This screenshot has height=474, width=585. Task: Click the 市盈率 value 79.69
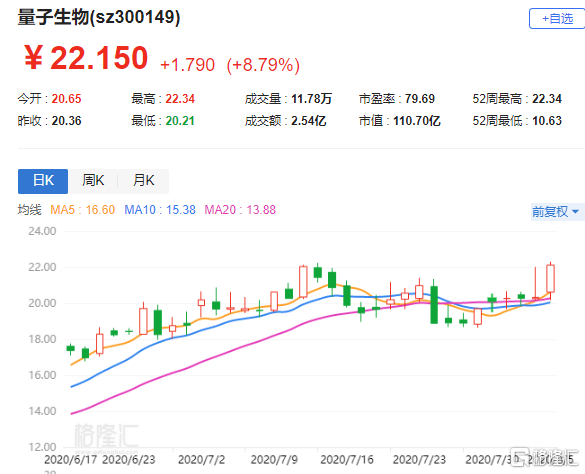click(420, 99)
